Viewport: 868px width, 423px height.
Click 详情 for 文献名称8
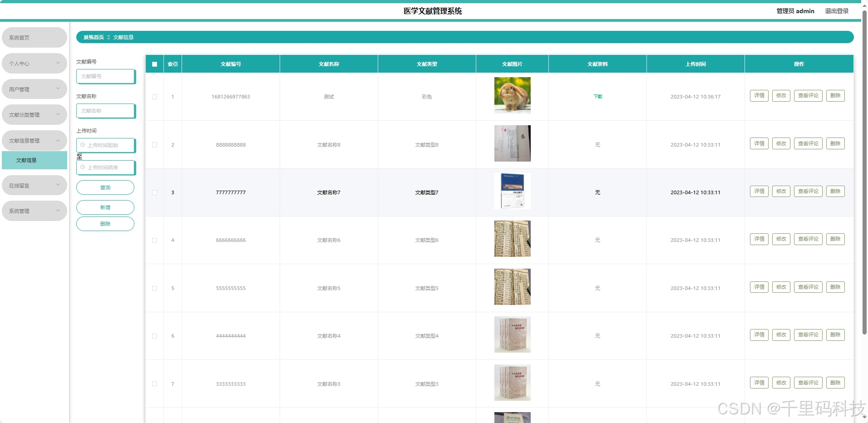click(x=759, y=143)
